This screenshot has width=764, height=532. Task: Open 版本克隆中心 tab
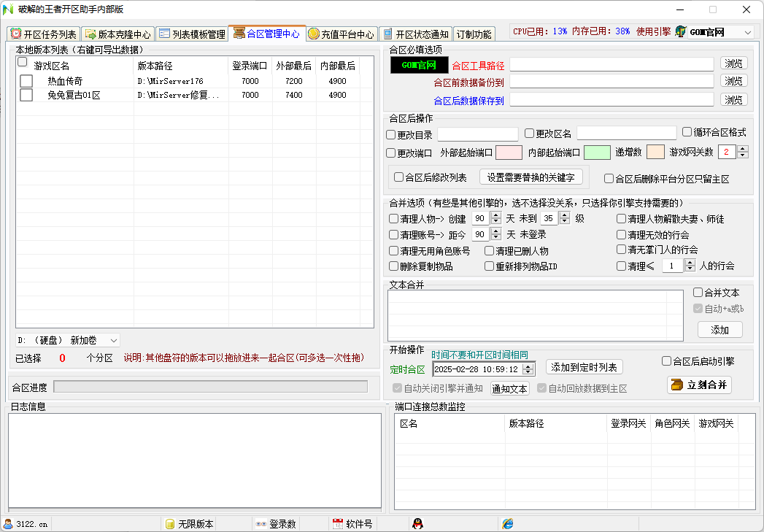[118, 34]
